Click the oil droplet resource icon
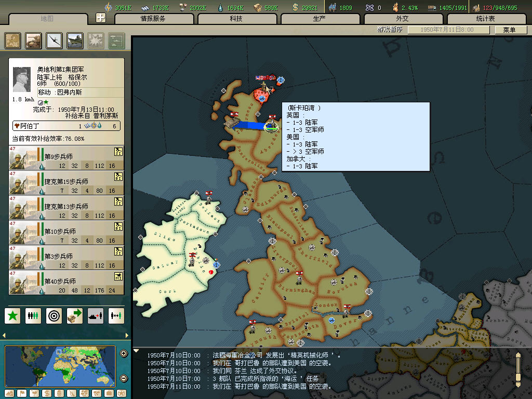The image size is (532, 399). pos(220,7)
